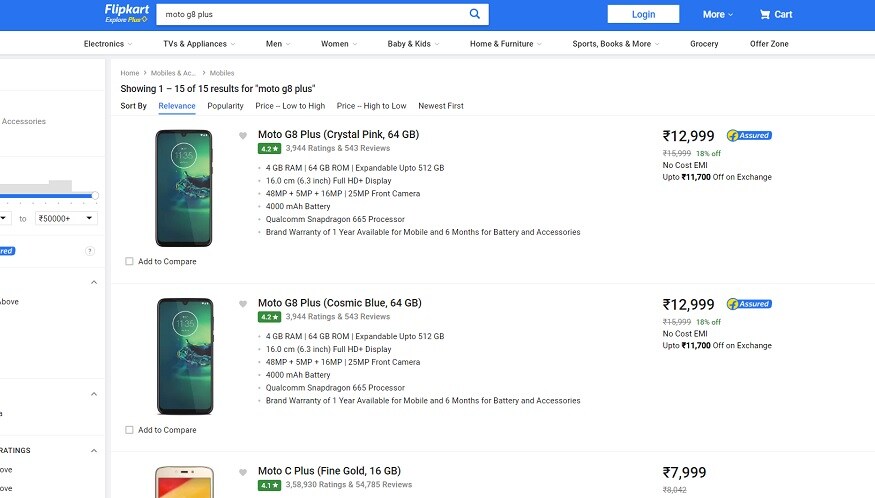Open the Electronics category dropdown
The width and height of the screenshot is (875, 498).
click(x=108, y=44)
